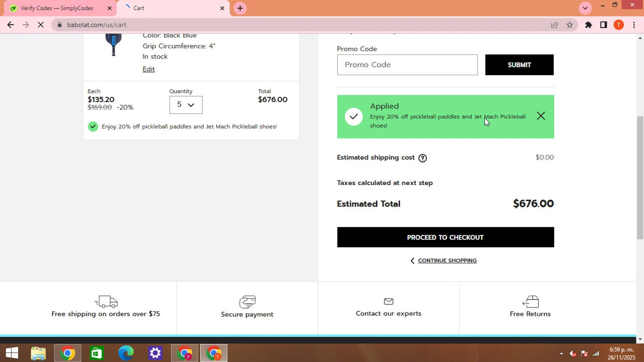The image size is (644, 362).
Task: Toggle the browser side panel
Action: (x=604, y=25)
